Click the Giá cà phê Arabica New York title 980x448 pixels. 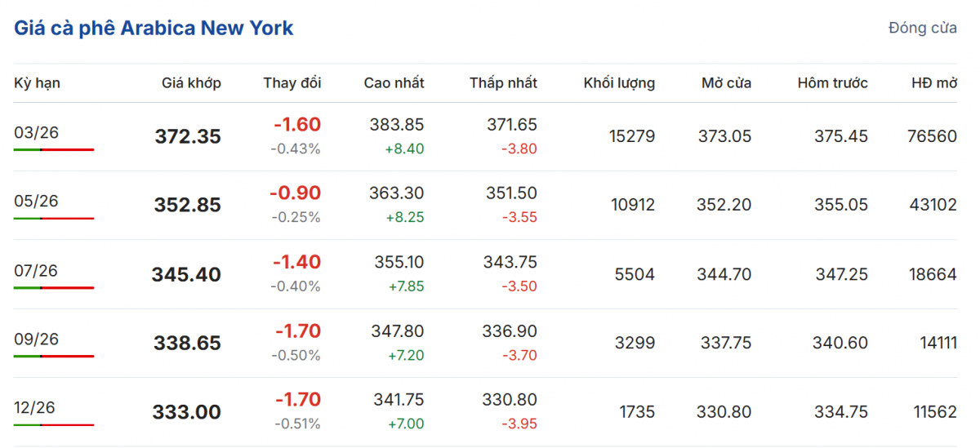click(154, 29)
